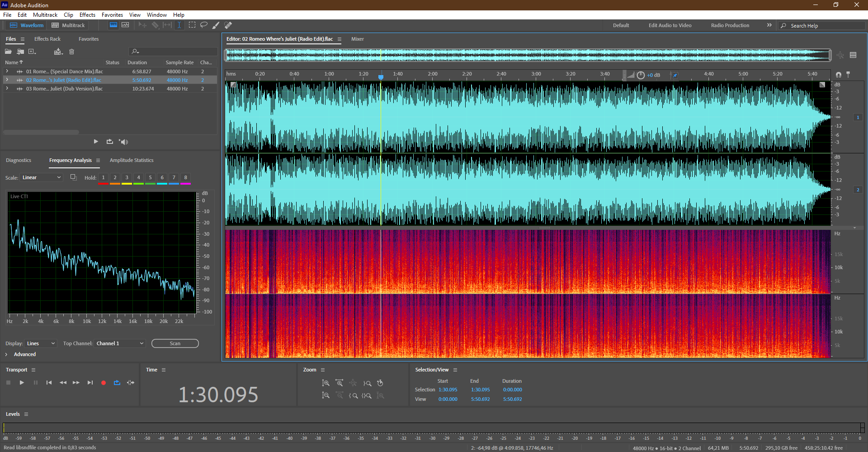Screen dimensions: 868x452
Task: Click the Rewind button
Action: (x=63, y=383)
